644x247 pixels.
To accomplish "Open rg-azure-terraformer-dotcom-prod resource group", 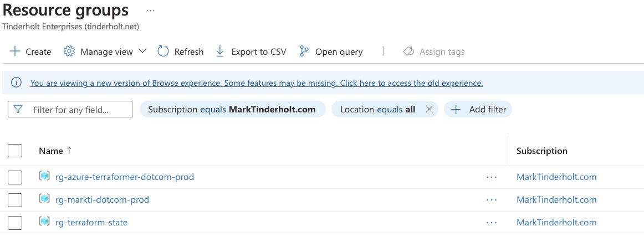I will (x=125, y=177).
